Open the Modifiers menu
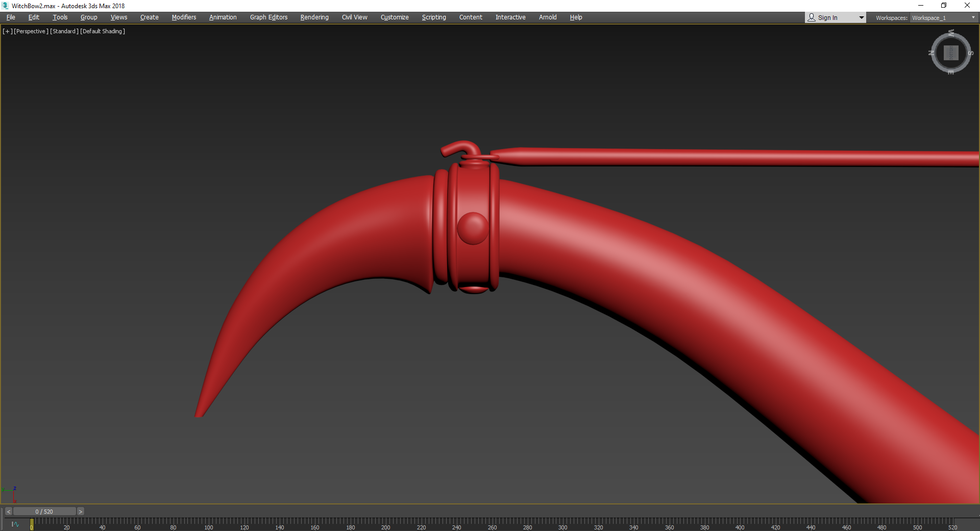Image resolution: width=980 pixels, height=531 pixels. coord(184,17)
